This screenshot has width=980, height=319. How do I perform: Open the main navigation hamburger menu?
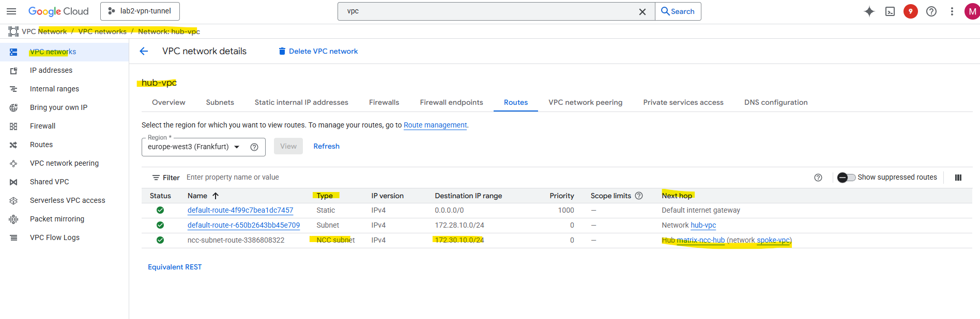coord(11,11)
